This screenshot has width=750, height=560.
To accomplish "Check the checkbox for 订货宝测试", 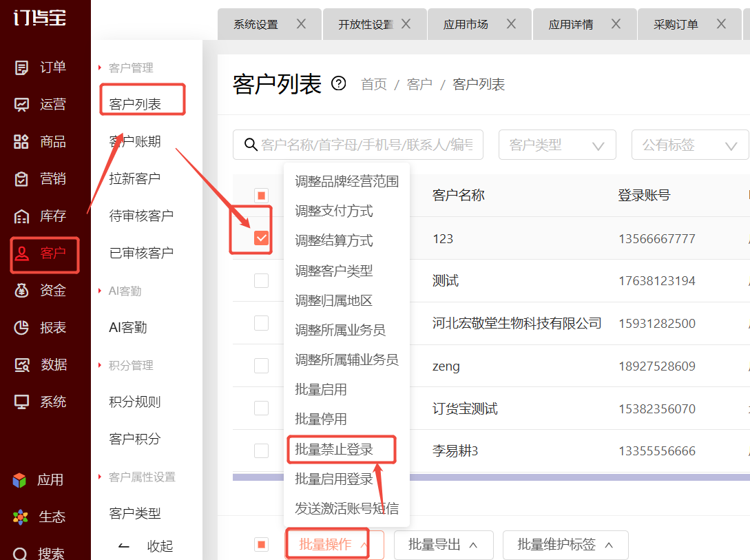I will coord(261,408).
